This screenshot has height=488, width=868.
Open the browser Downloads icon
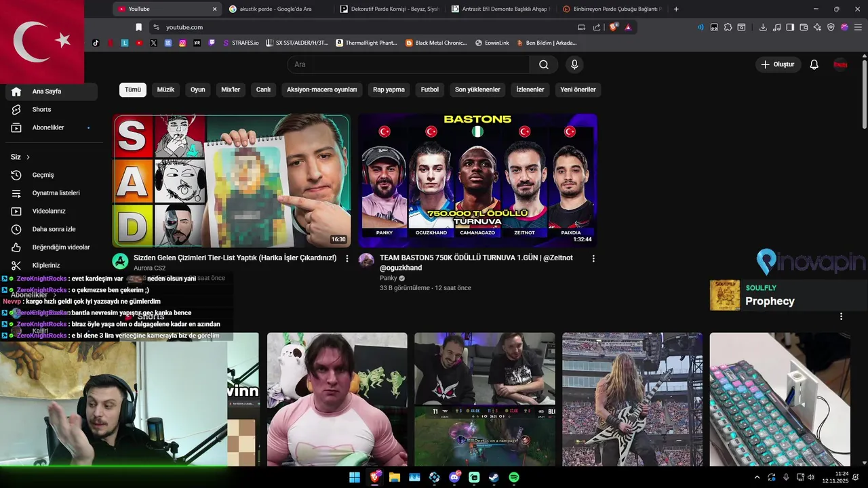(x=763, y=27)
